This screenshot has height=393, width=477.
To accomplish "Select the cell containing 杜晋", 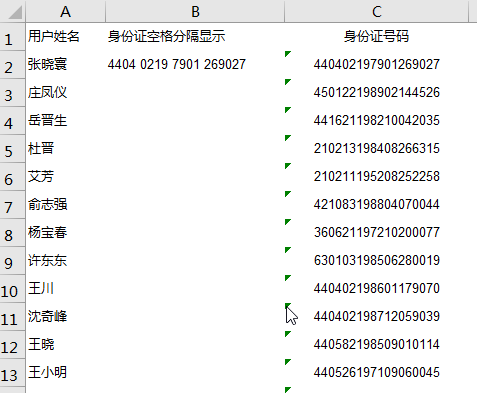I will point(66,149).
